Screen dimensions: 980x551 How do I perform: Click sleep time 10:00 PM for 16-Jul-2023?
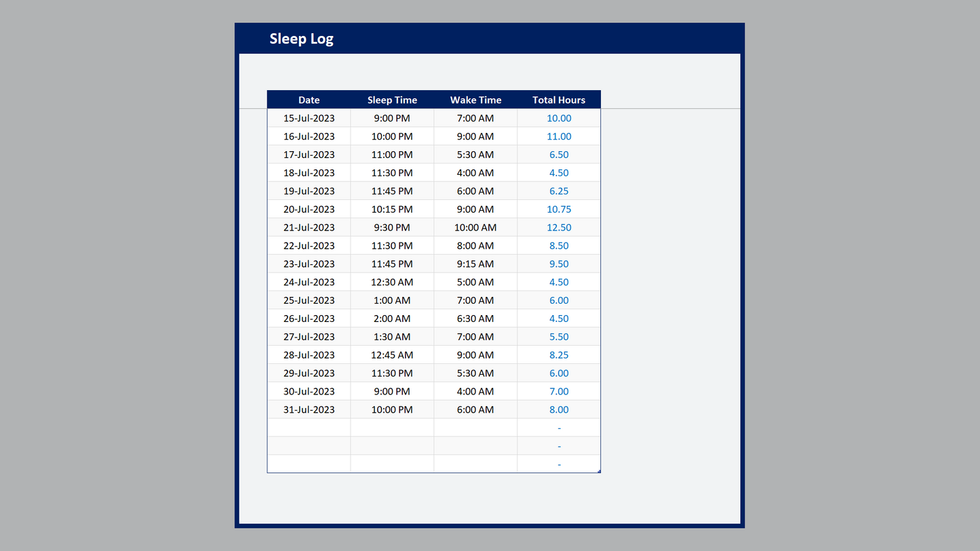pyautogui.click(x=392, y=136)
